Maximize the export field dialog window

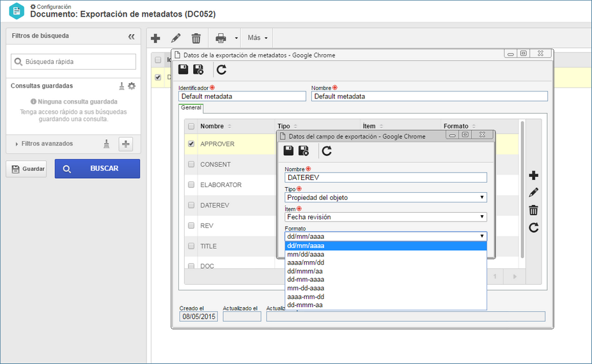coord(465,135)
